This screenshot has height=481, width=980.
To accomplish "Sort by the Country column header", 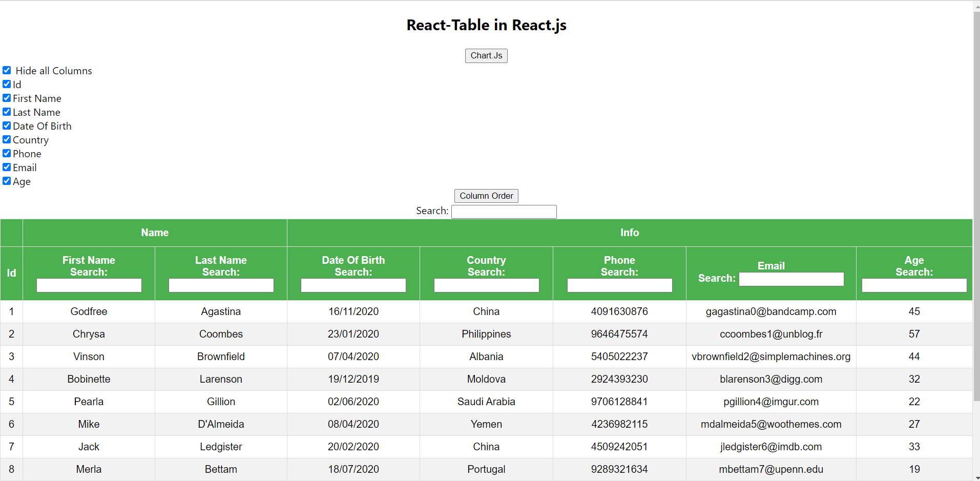I will point(486,260).
